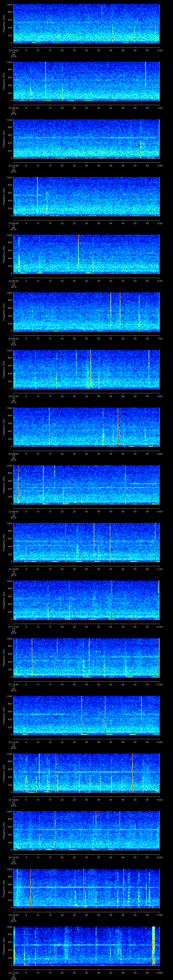Click the spectrogram panel starting at 23:07:00
This screenshot has height=980, width=173.
click(87, 369)
